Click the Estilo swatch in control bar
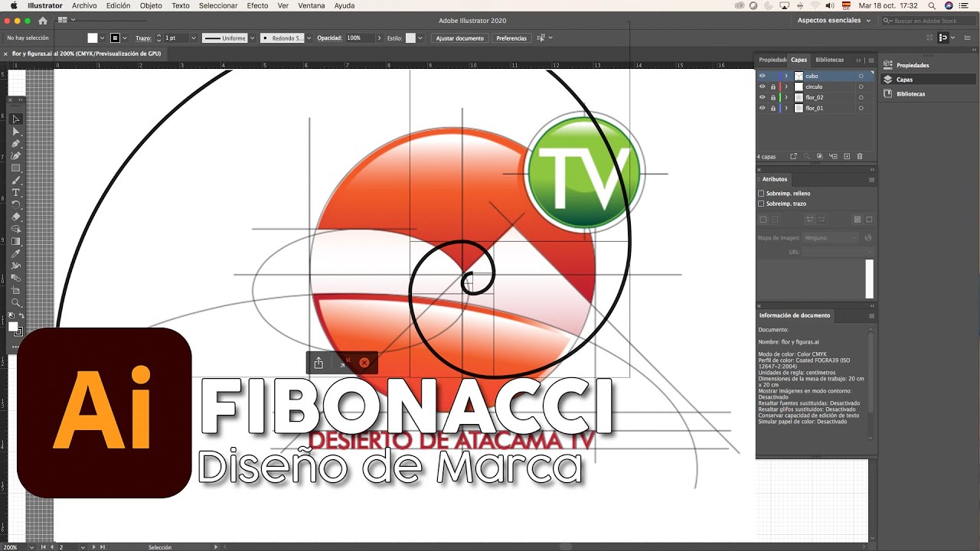Image resolution: width=980 pixels, height=551 pixels. click(x=411, y=37)
